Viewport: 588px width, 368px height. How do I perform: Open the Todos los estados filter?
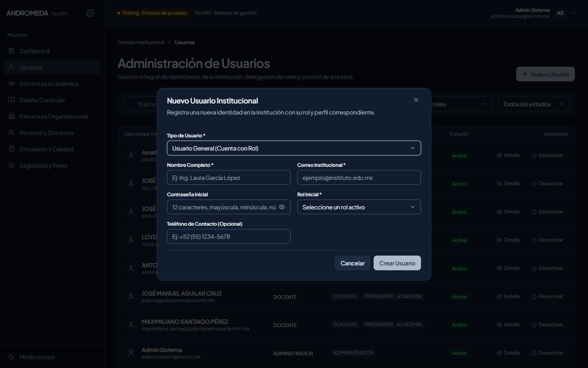click(534, 104)
